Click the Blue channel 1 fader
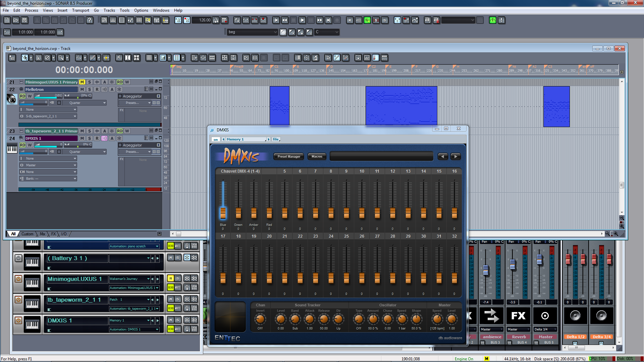Image resolution: width=644 pixels, height=362 pixels. [223, 213]
